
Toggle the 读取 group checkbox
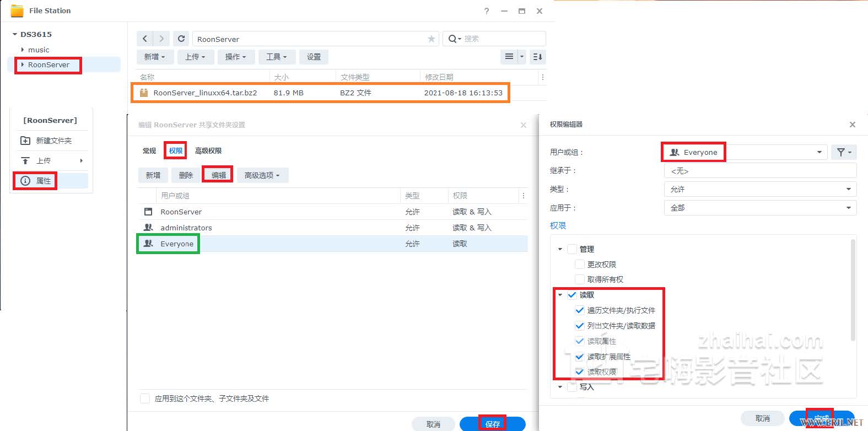click(x=572, y=295)
